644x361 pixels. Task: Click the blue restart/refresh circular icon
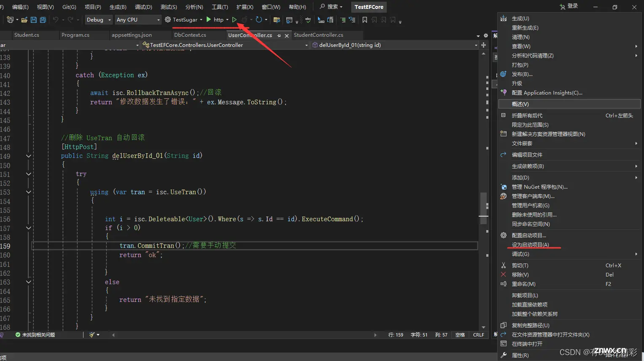click(259, 20)
